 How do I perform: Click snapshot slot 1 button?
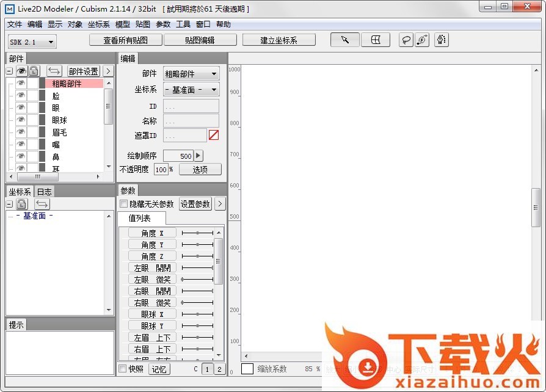[207, 369]
